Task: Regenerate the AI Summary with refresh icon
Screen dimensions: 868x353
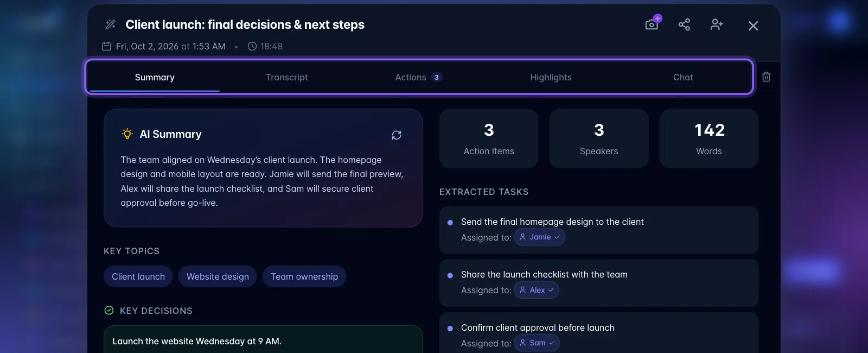Action: [397, 135]
